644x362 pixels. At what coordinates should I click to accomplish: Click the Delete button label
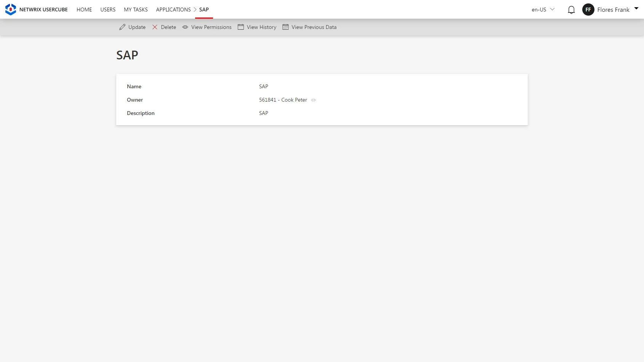[x=168, y=27]
